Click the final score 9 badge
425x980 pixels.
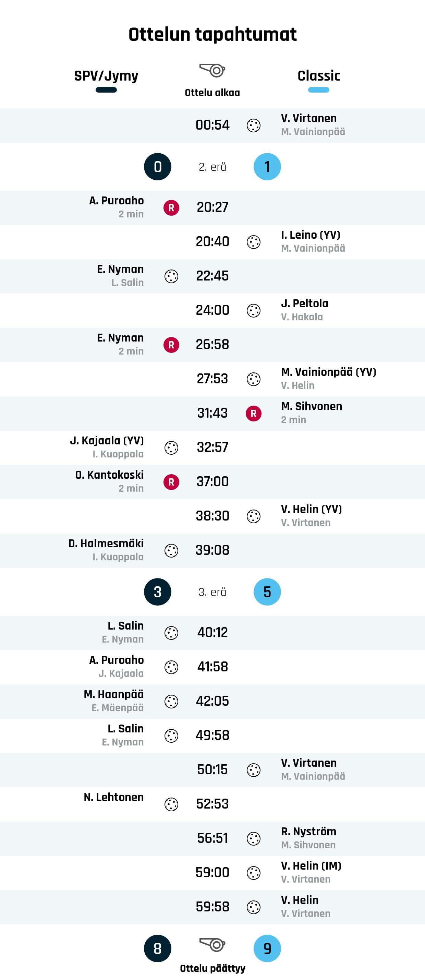(x=267, y=948)
